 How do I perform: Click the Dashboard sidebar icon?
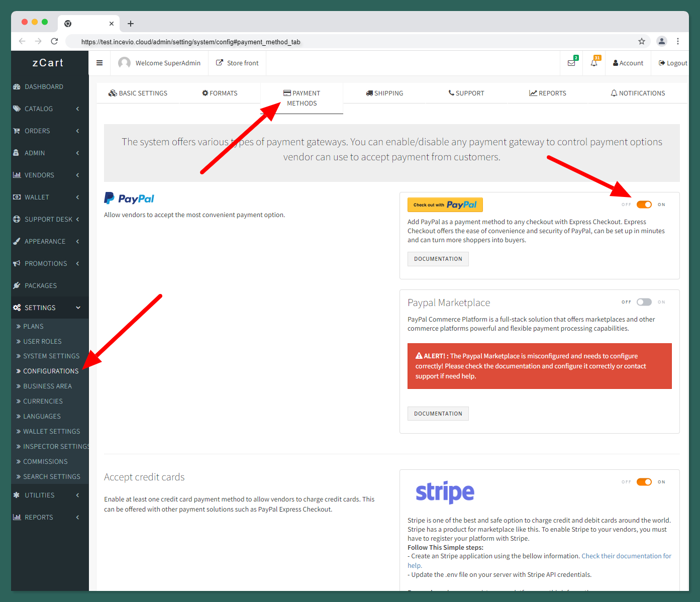click(17, 87)
